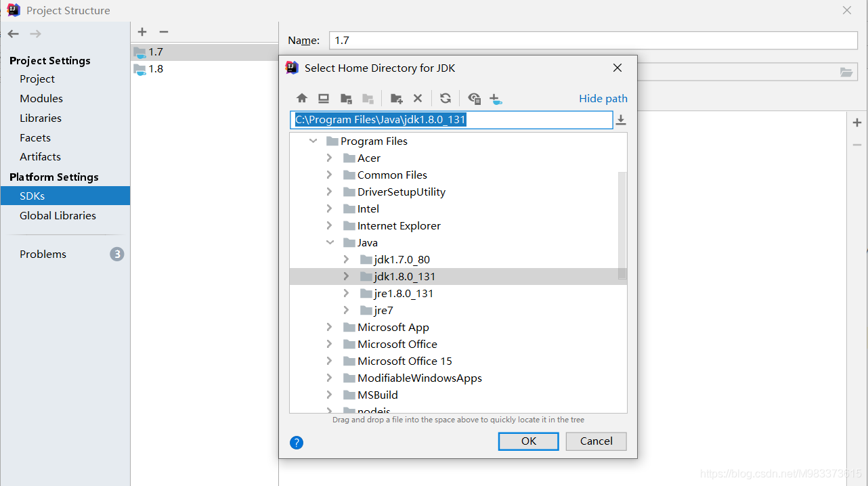Select the Microsoft Office folder
Viewport: 868px width, 486px height.
point(397,344)
